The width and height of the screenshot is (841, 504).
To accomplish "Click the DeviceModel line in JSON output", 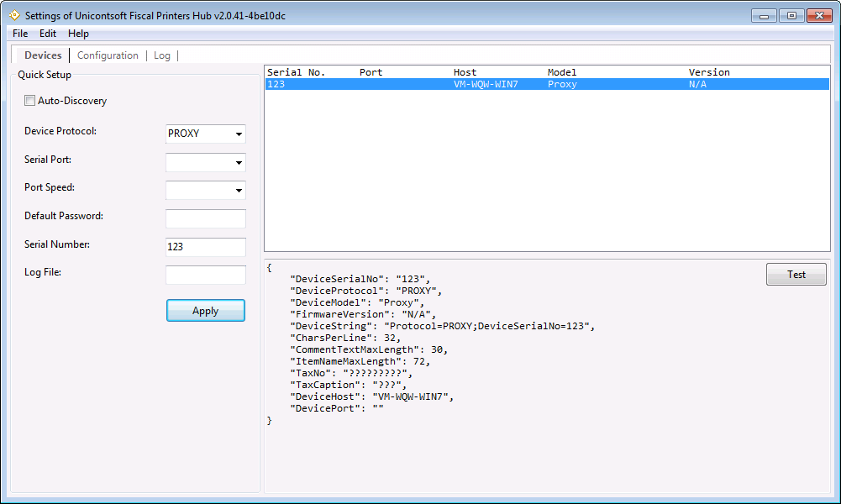I will point(357,302).
